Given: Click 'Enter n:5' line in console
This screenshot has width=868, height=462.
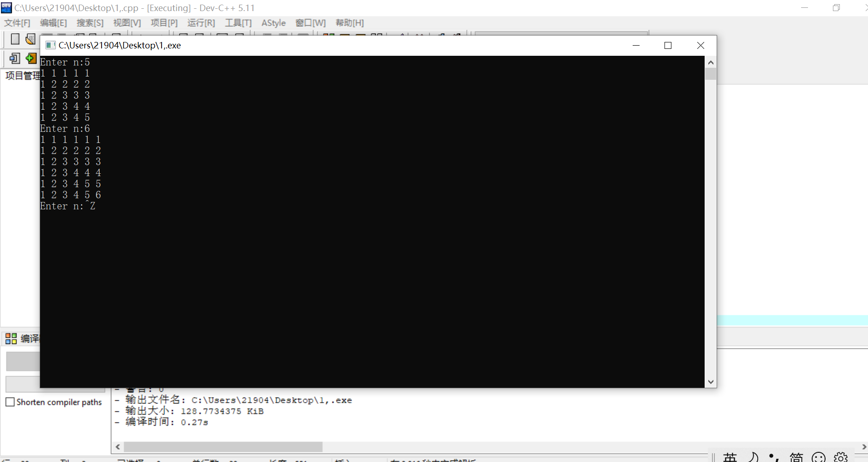Looking at the screenshot, I should (65, 62).
